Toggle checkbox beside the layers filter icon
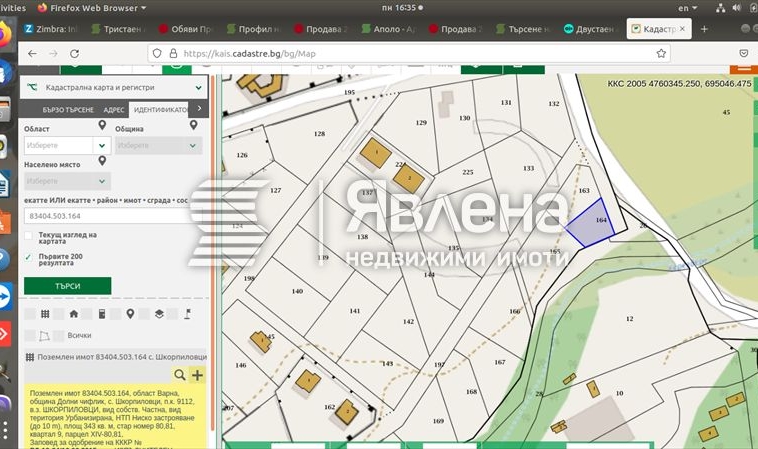758x449 pixels. point(144,314)
